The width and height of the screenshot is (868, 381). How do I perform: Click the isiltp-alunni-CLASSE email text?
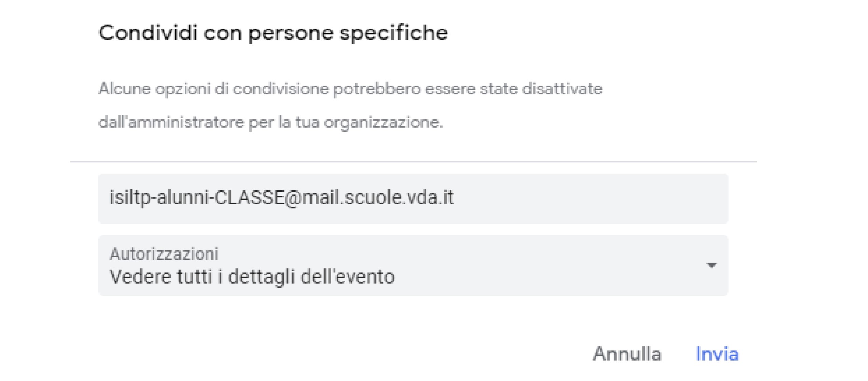pyautogui.click(x=281, y=197)
